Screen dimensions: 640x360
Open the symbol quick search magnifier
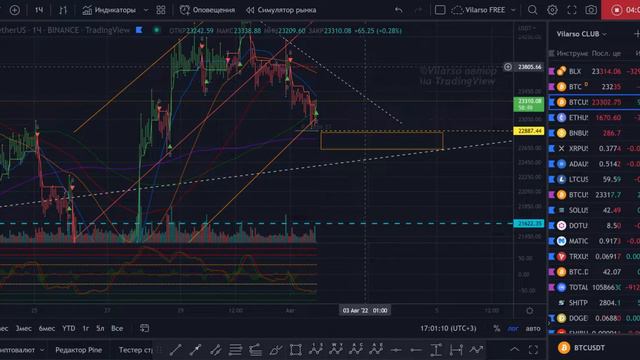coord(532,10)
